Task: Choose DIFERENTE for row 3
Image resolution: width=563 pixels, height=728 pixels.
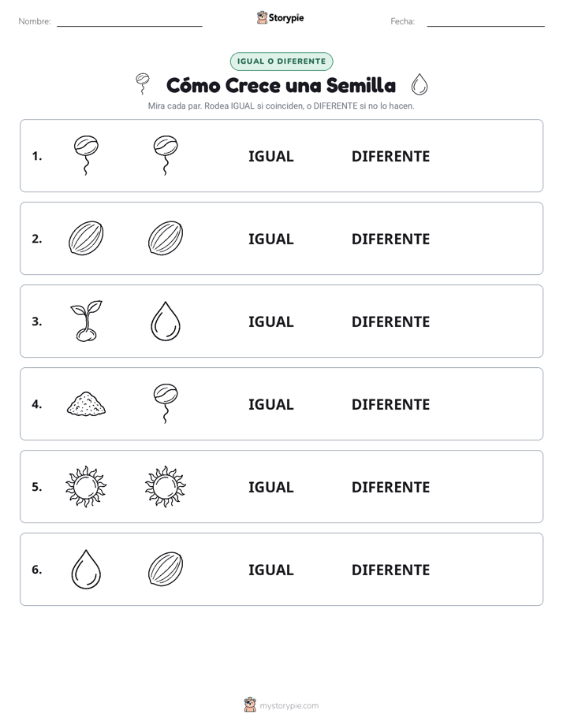Action: pos(390,321)
